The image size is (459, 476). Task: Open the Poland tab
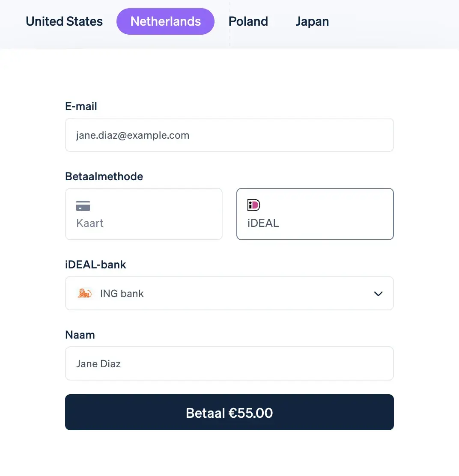coord(248,21)
